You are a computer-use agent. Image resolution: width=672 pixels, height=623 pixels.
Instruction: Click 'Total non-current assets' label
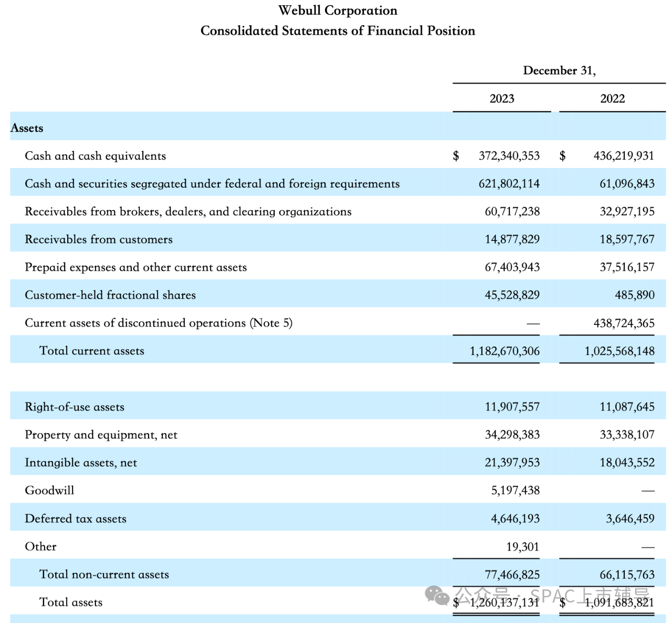(104, 574)
